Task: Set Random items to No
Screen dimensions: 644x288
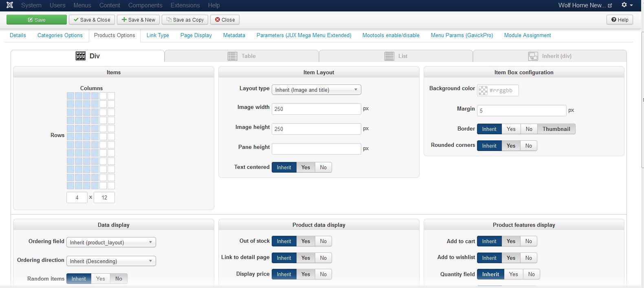Action: click(119, 279)
